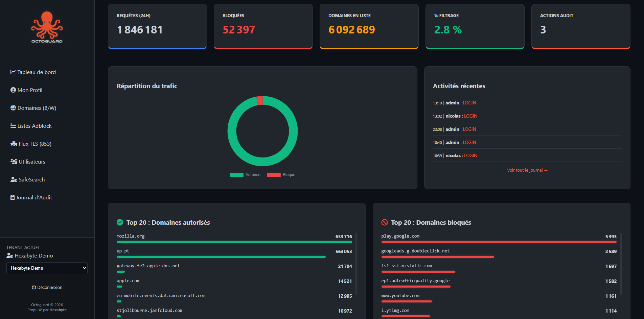Click the chart icon beside Tableau de bord

[13, 72]
